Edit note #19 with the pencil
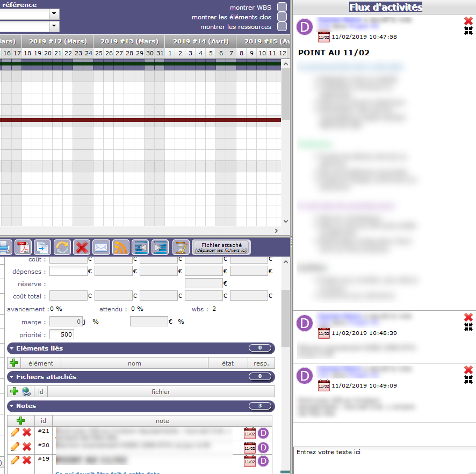The width and height of the screenshot is (476, 474). (x=15, y=460)
